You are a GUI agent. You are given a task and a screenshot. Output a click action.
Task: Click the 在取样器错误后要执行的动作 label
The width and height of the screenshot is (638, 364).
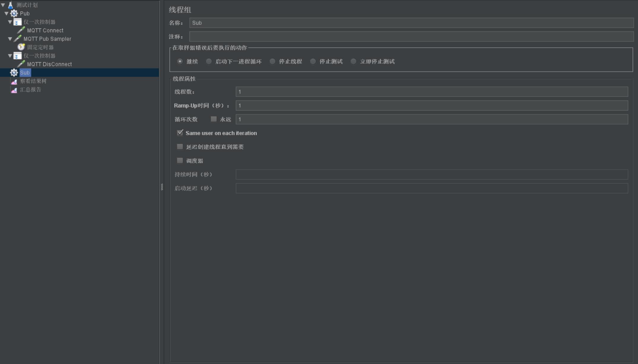[x=210, y=48]
